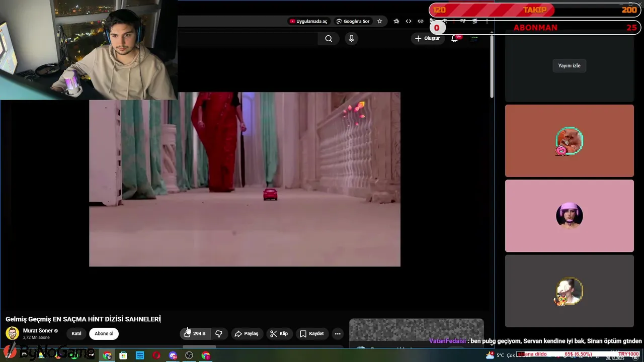The image size is (644, 362).
Task: Open the purple chat app on taskbar
Action: pos(173,355)
